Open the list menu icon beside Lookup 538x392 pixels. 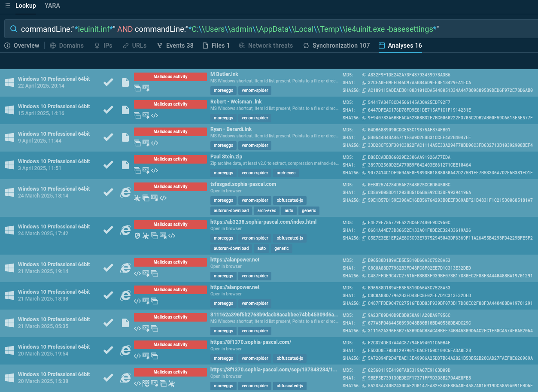[x=7, y=6]
